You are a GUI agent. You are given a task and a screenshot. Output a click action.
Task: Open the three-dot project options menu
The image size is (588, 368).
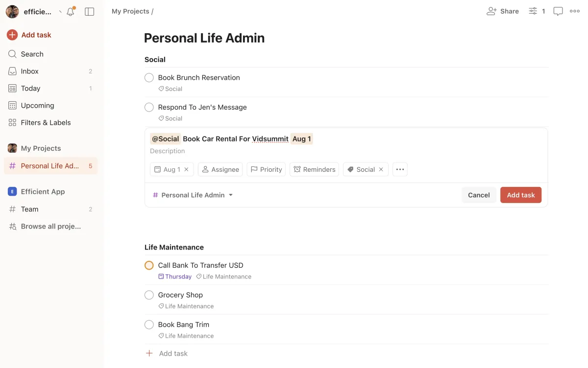tap(575, 11)
